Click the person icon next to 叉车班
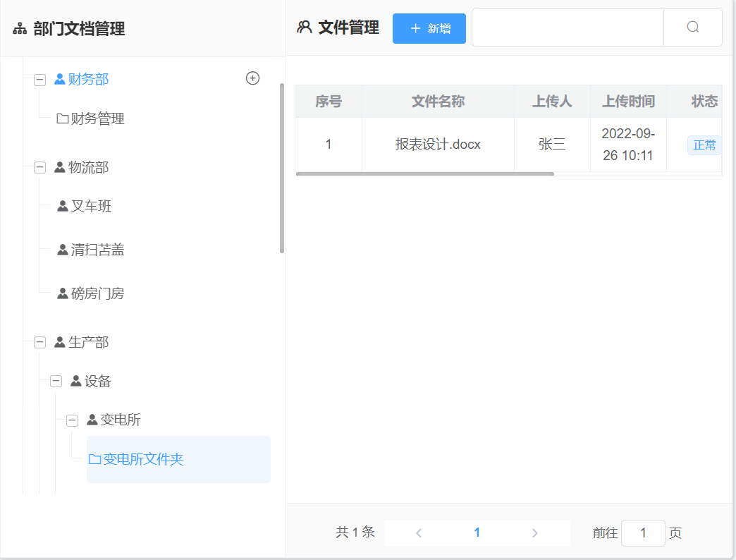 coord(63,207)
